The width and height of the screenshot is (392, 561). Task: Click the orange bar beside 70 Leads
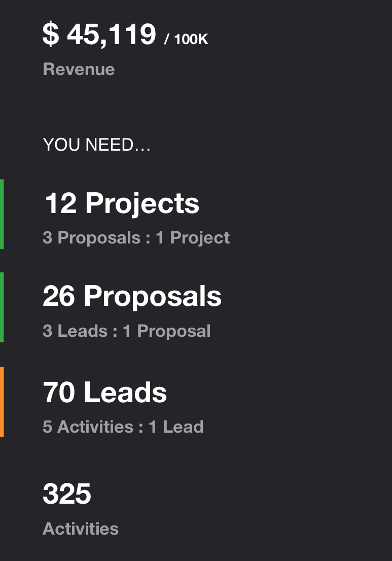click(2, 402)
